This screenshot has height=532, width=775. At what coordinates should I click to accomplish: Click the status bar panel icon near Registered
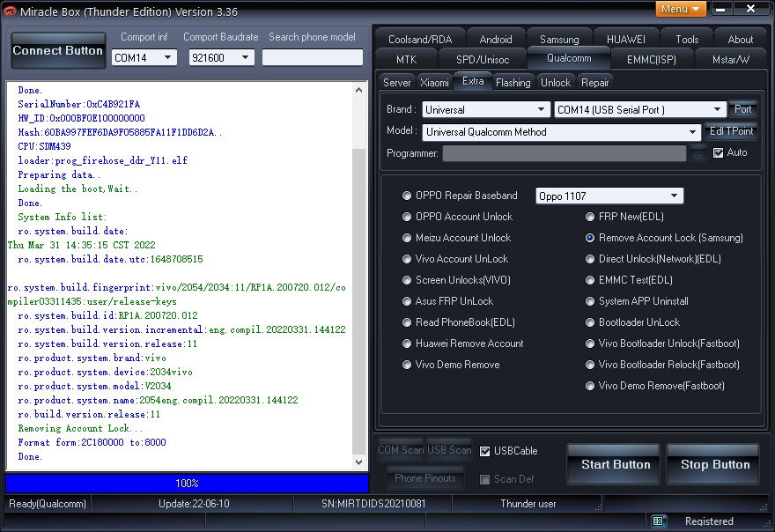[x=658, y=521]
